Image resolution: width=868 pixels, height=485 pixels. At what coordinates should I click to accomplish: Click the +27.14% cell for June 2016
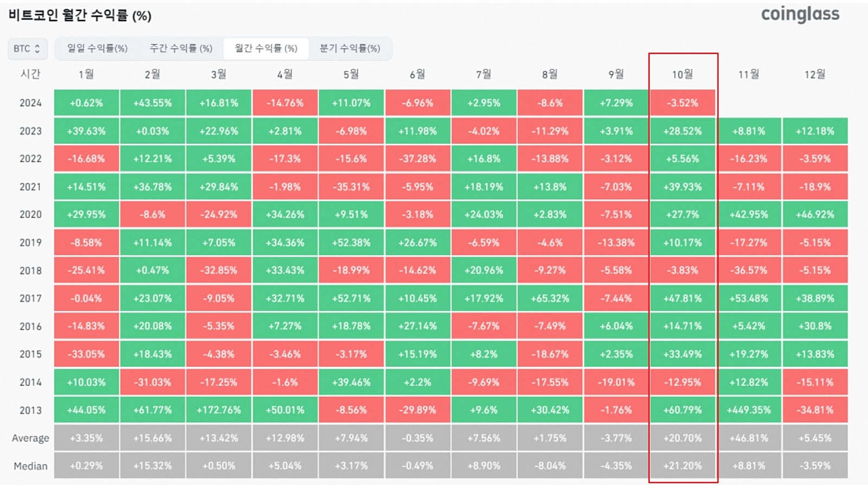[x=417, y=326]
